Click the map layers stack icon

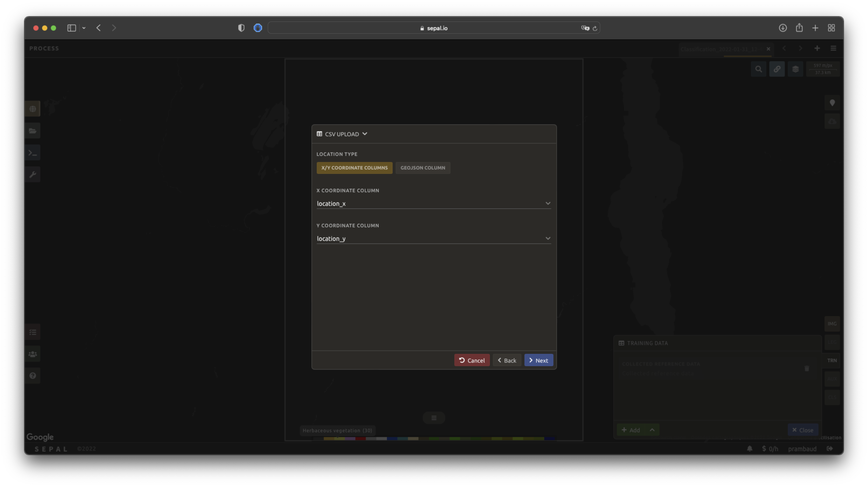(x=795, y=69)
